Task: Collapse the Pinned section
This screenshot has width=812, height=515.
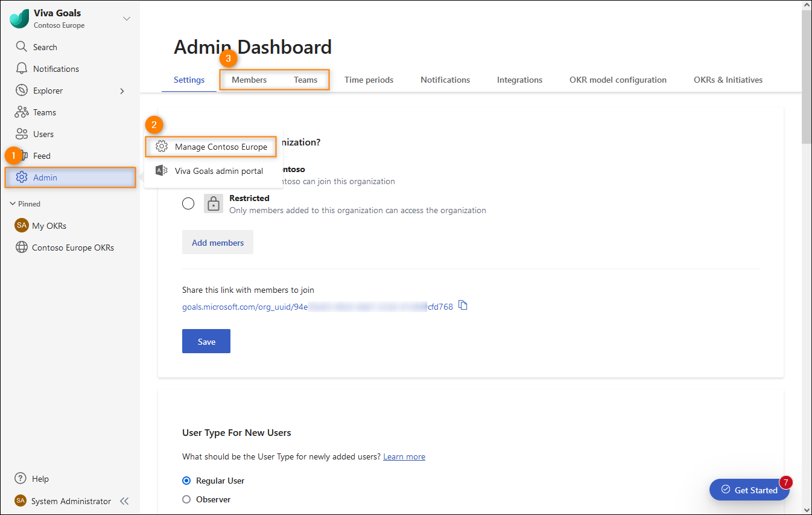Action: tap(13, 204)
